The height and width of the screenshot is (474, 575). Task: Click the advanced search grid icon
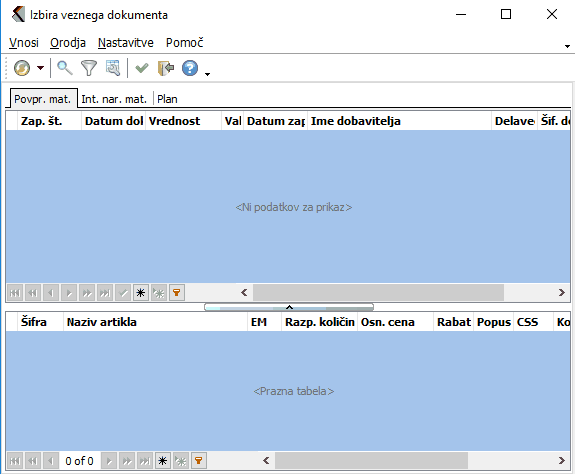(x=113, y=68)
